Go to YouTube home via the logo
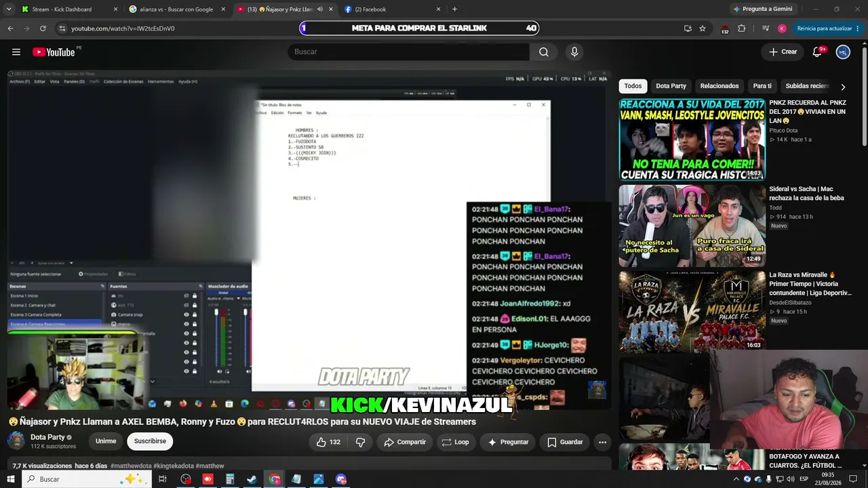 (x=54, y=52)
